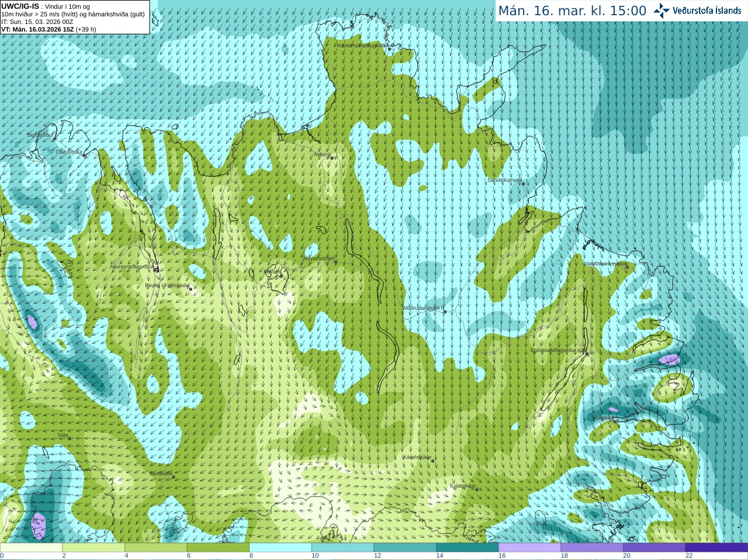Click the 'Sandvíkurheiði' label text

(x=505, y=180)
